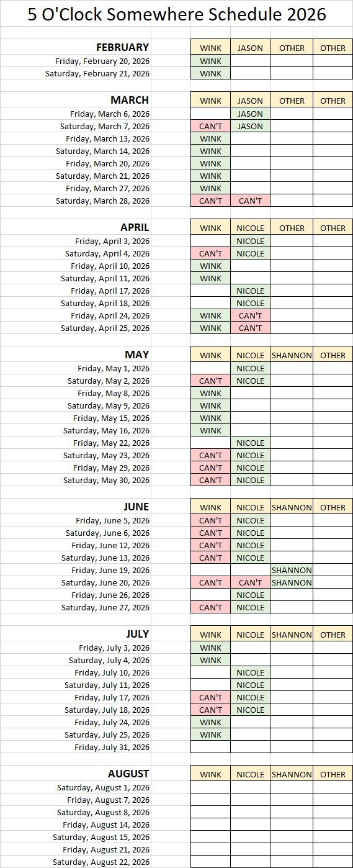Select the JUNE month header cell
353x868 pixels.
[76, 507]
